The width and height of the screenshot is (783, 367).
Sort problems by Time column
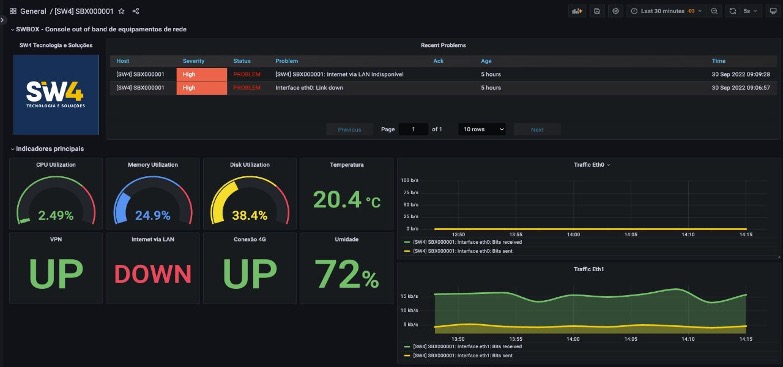coord(719,61)
